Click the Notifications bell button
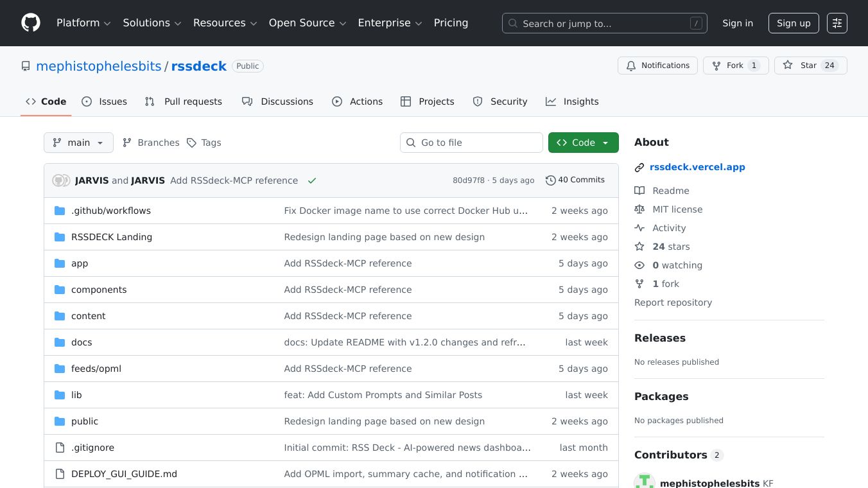This screenshot has height=488, width=868. pos(657,65)
